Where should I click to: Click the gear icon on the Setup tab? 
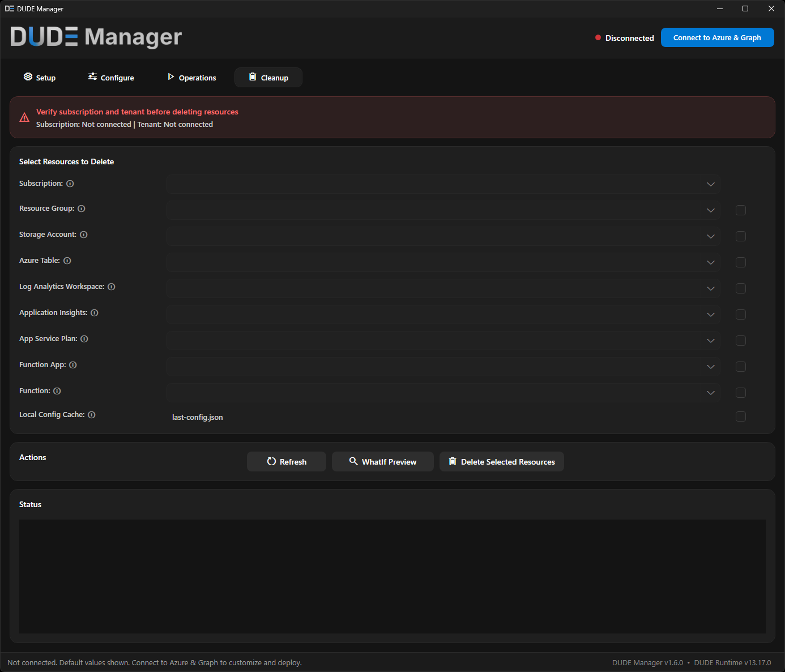(28, 76)
